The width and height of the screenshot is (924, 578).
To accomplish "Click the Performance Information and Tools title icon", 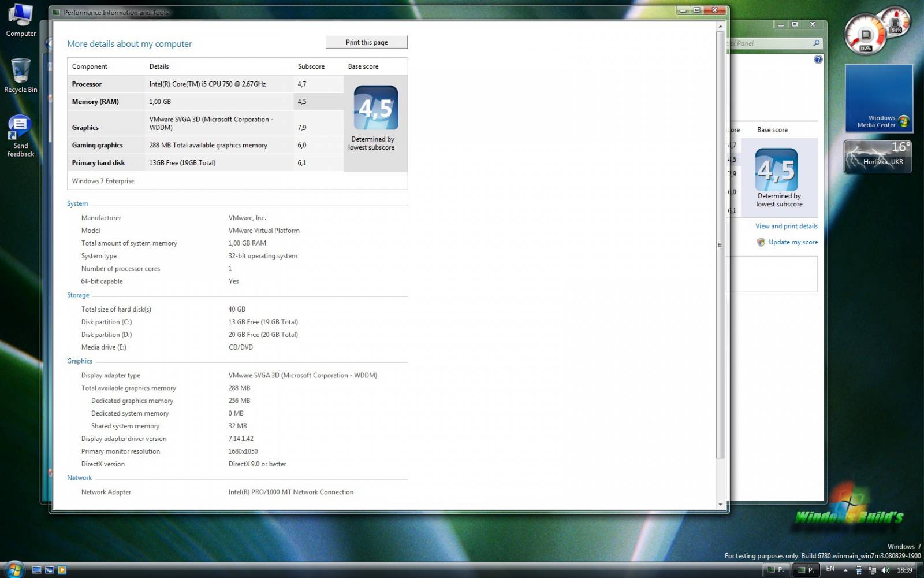I will point(57,12).
